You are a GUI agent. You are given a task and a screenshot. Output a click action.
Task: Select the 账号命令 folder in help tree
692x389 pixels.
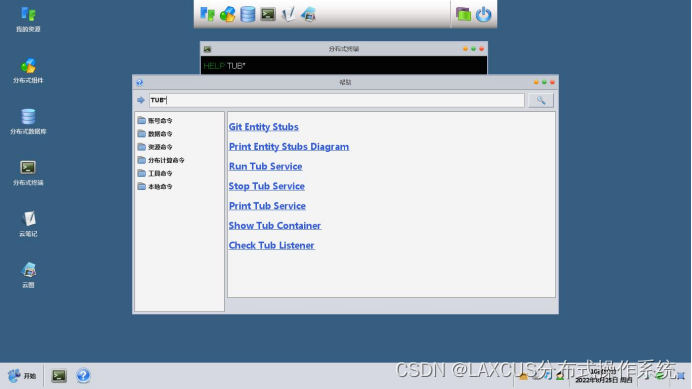point(155,121)
